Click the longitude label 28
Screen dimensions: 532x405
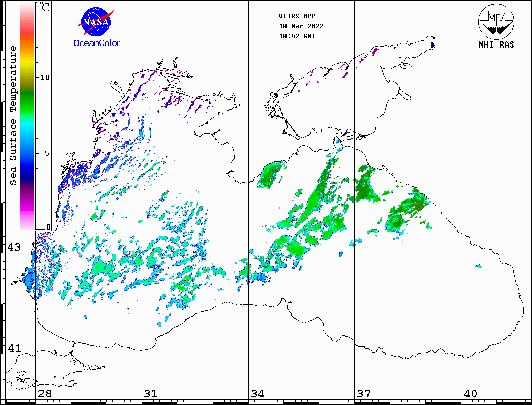tap(45, 393)
